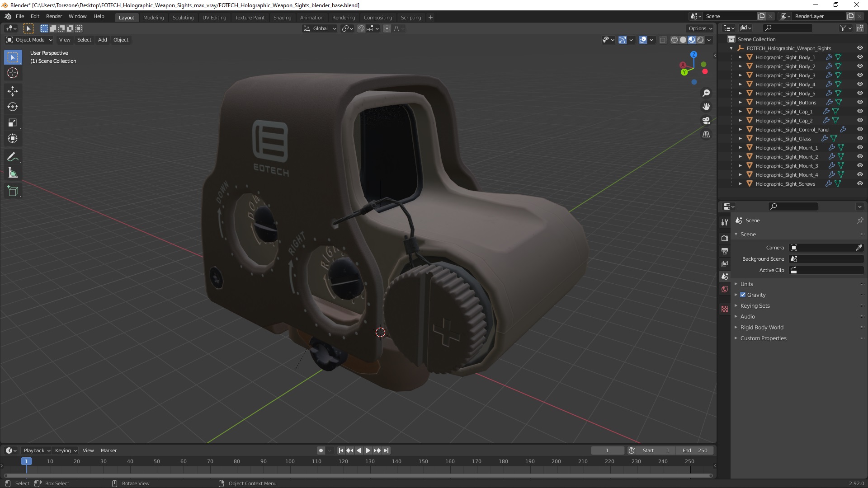
Task: Select the Add Cube tool
Action: click(13, 191)
